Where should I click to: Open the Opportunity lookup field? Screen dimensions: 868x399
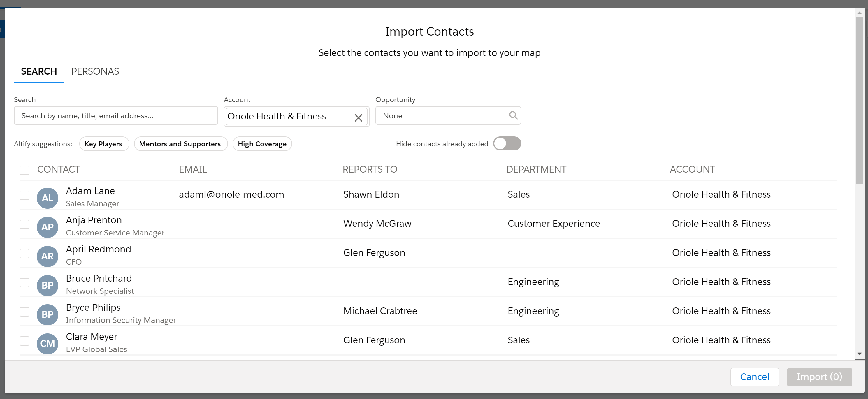(448, 116)
